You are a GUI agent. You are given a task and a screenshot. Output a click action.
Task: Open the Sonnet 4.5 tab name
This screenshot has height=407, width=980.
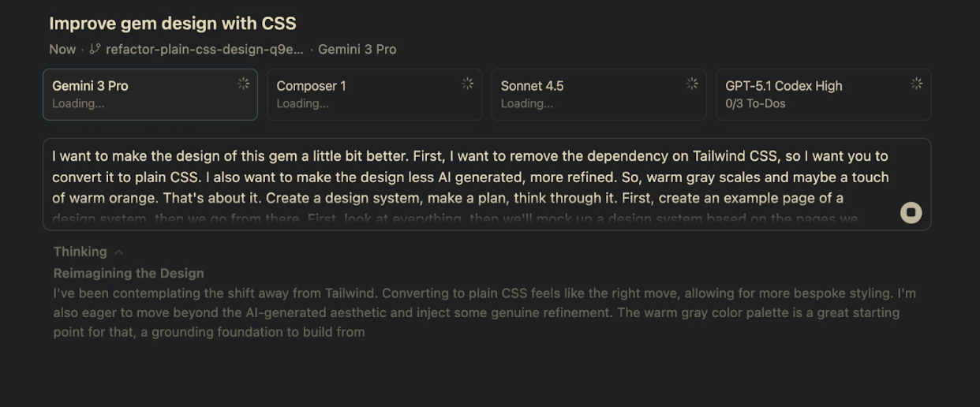click(x=532, y=86)
